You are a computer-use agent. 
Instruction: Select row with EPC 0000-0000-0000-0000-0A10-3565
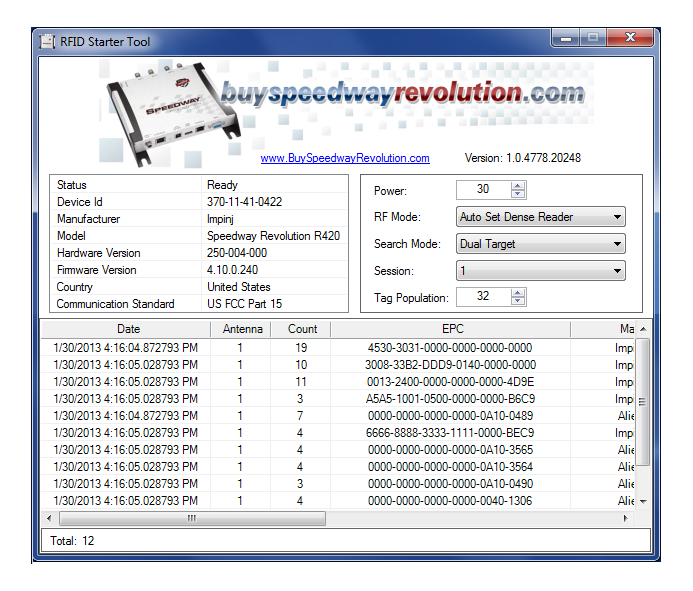coord(338,450)
